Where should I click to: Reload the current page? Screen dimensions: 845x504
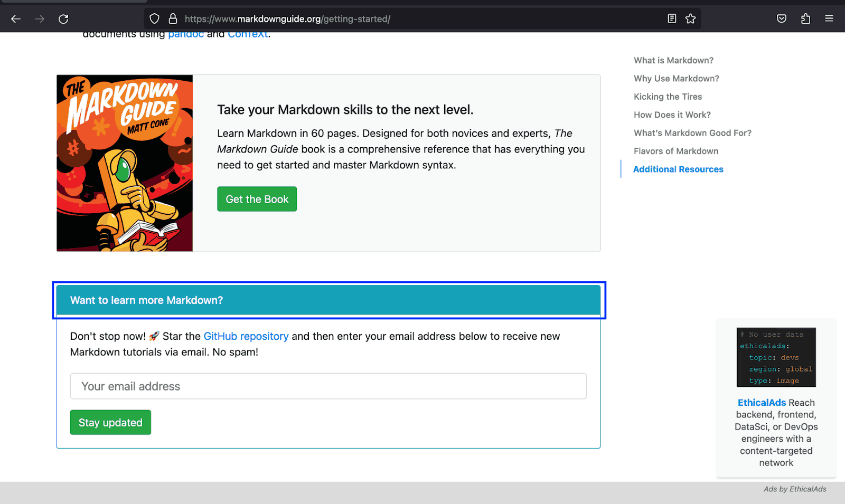[x=63, y=18]
